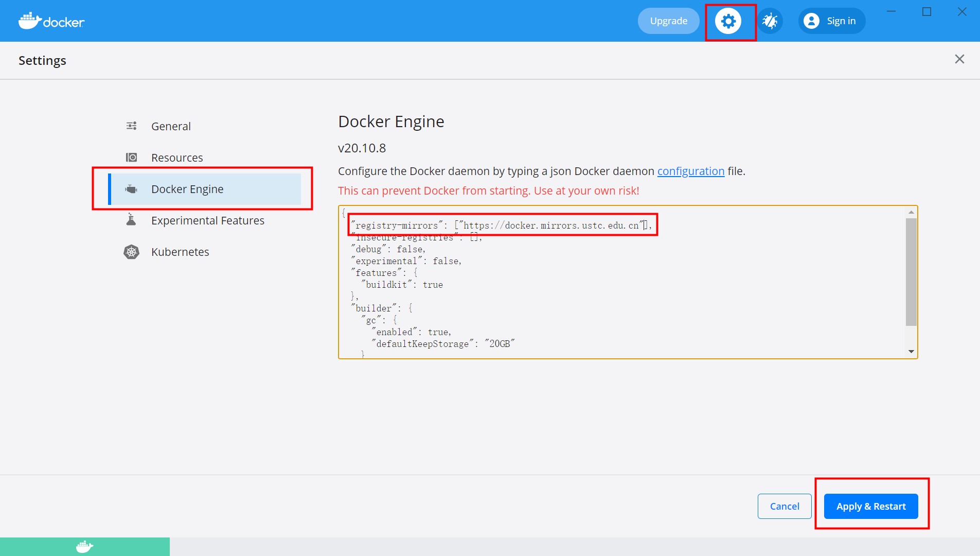
Task: Click the General sliders icon
Action: tap(132, 126)
